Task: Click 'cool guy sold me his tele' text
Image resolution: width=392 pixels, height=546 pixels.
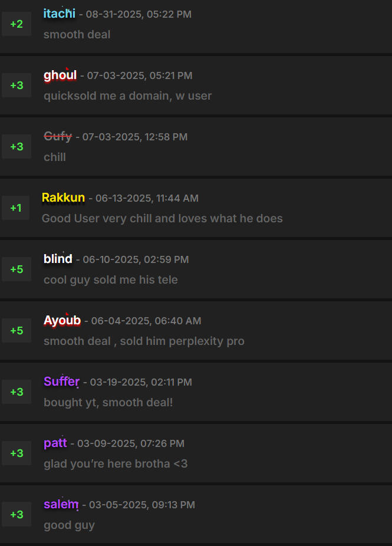Action: click(110, 279)
